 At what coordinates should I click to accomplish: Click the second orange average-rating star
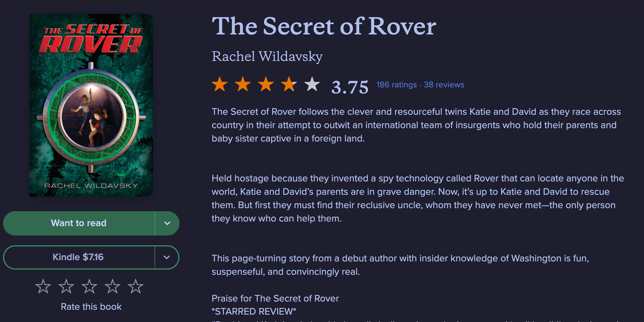point(243,85)
